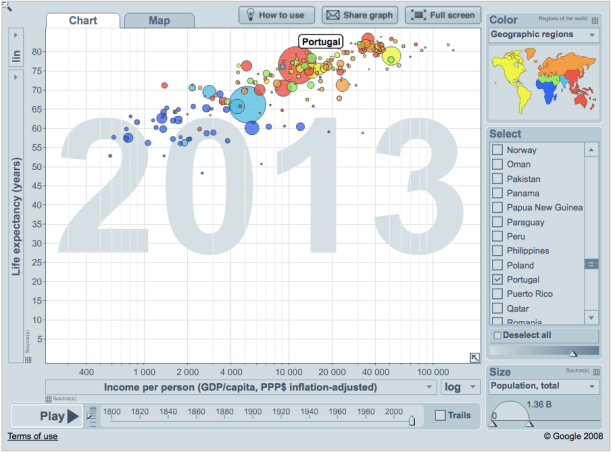
Task: Uncheck Portugal in the Select list
Action: click(498, 282)
